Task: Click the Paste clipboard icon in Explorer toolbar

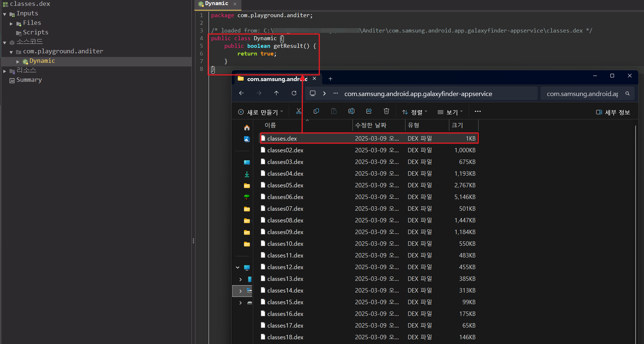Action: (x=334, y=111)
